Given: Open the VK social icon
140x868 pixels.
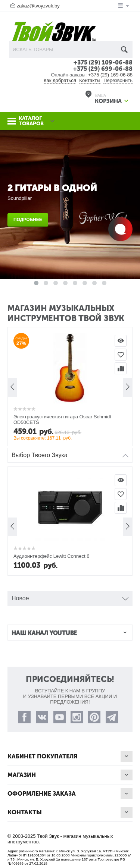Looking at the screenshot, I should [42, 717].
